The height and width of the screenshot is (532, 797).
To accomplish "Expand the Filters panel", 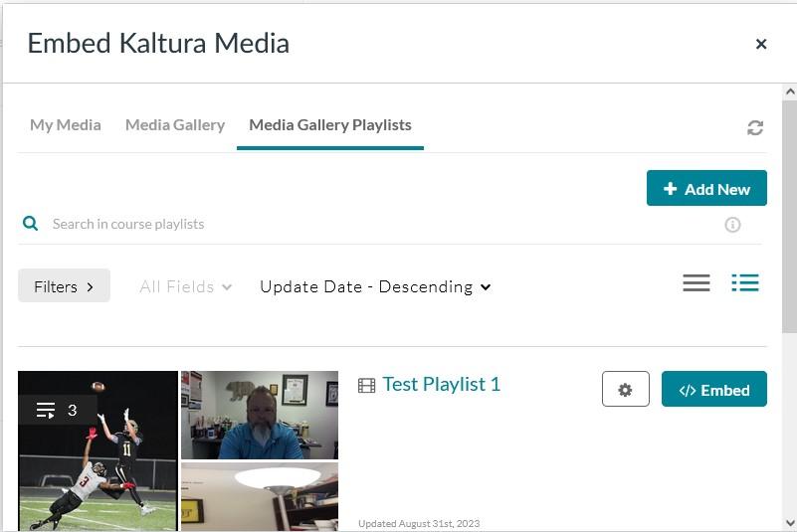I will coord(64,286).
